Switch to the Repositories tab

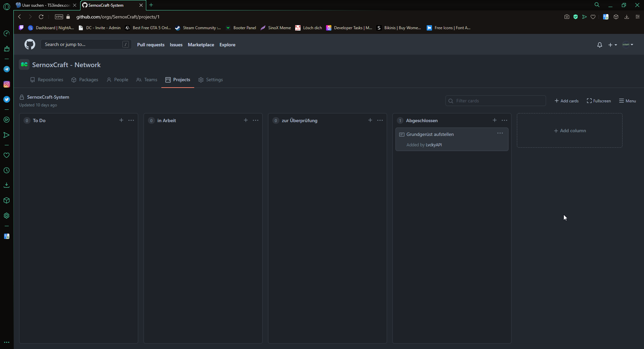pyautogui.click(x=47, y=80)
